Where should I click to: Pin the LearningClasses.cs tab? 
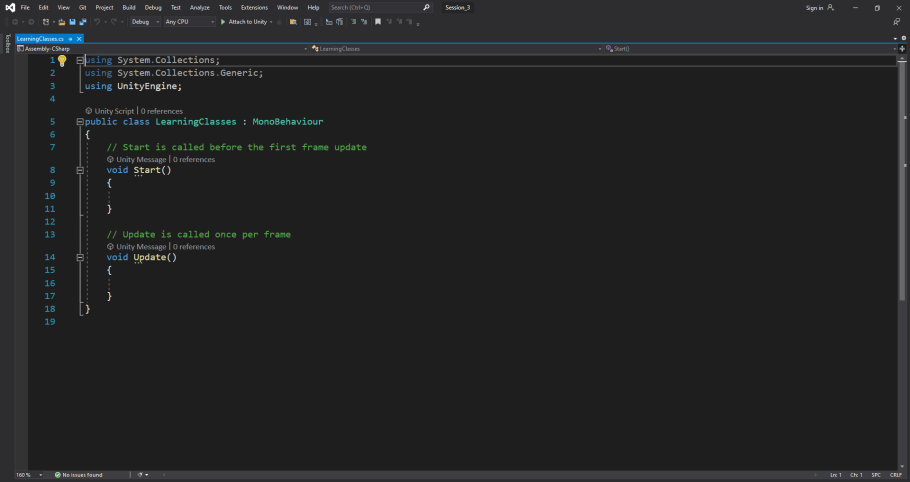(70, 39)
